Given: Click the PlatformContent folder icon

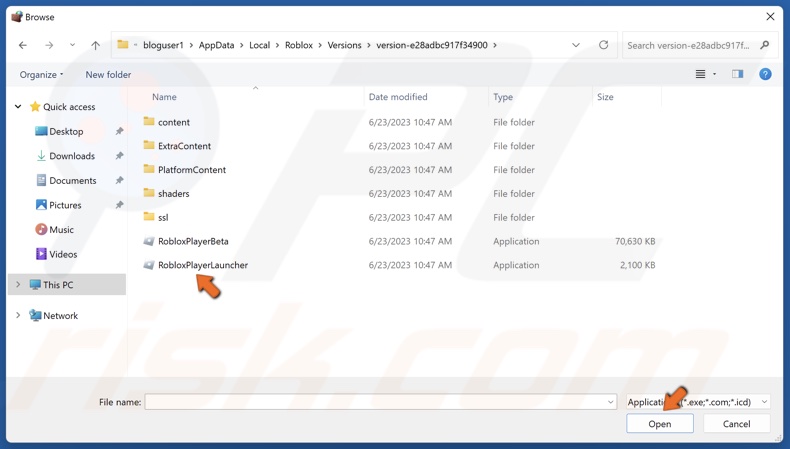Looking at the screenshot, I should point(149,169).
